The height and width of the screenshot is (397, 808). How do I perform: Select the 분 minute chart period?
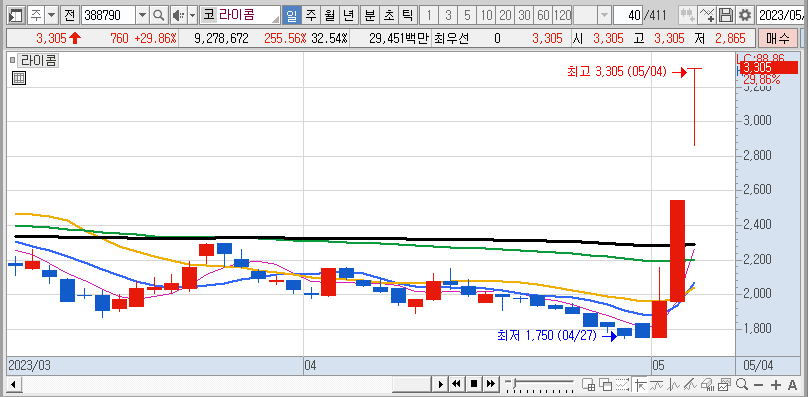coord(369,15)
